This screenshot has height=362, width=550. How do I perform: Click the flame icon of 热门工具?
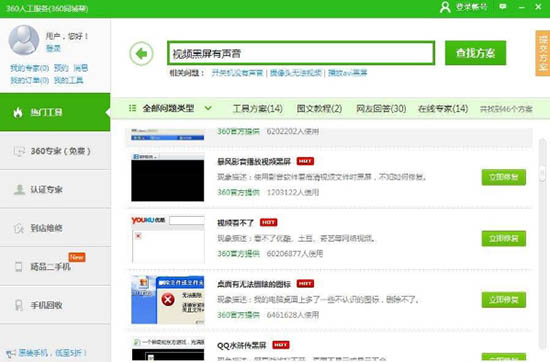(18, 112)
